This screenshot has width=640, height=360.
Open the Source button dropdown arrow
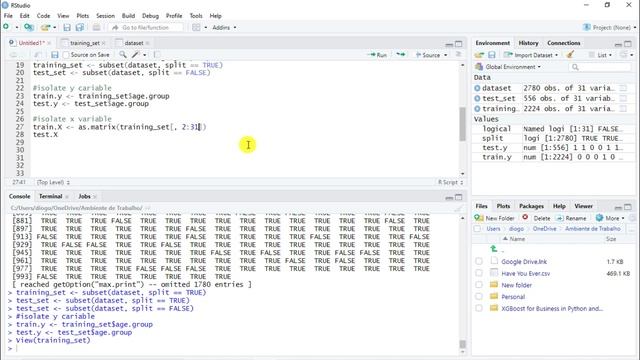coord(446,55)
